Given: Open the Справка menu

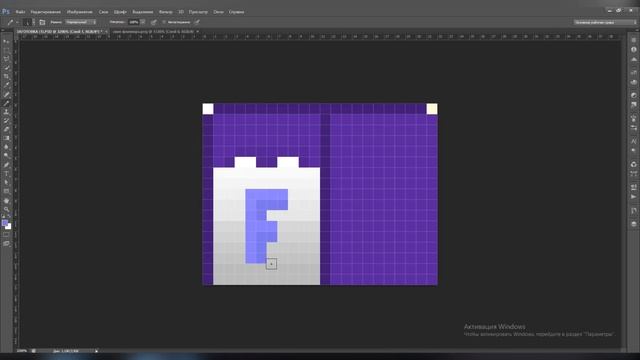Looking at the screenshot, I should [236, 12].
